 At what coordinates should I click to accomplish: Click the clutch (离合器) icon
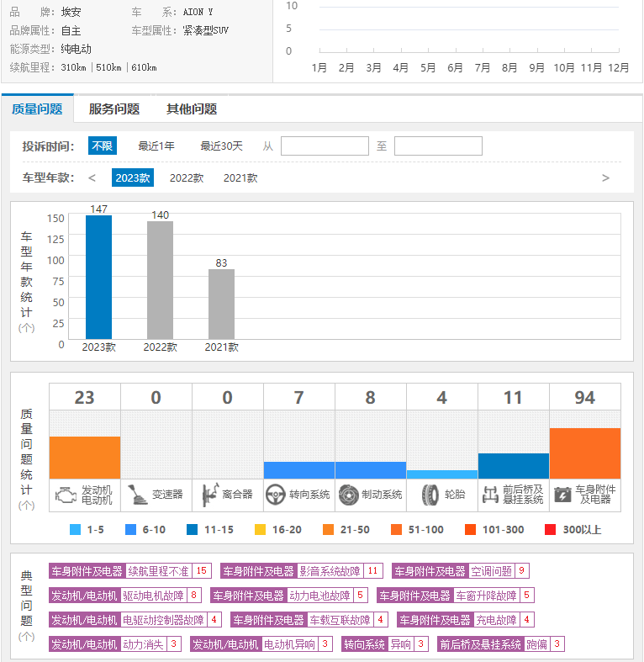tap(209, 495)
